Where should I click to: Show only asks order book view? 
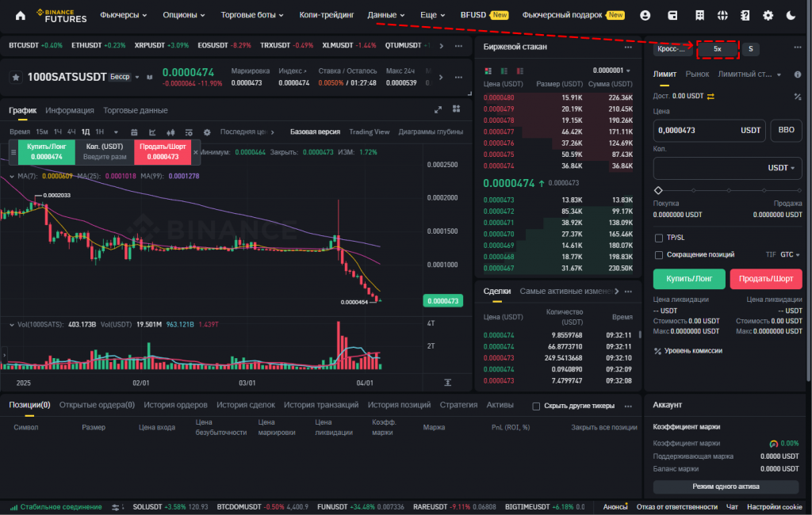click(x=520, y=71)
